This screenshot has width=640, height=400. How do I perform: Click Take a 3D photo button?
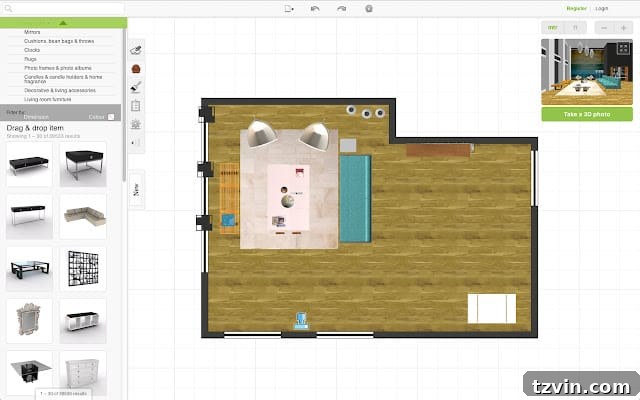point(587,114)
